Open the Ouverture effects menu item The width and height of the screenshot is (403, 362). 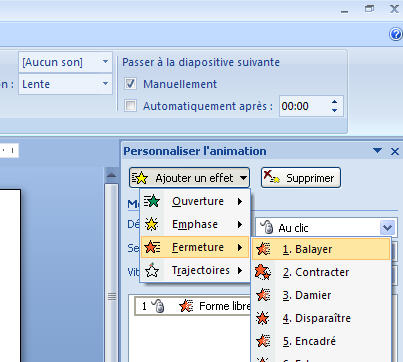click(195, 201)
